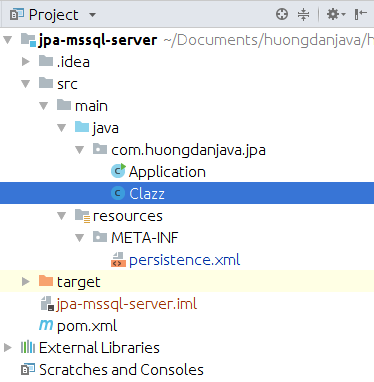The image size is (374, 382).
Task: Click the Collapse All icon
Action: pos(303,14)
